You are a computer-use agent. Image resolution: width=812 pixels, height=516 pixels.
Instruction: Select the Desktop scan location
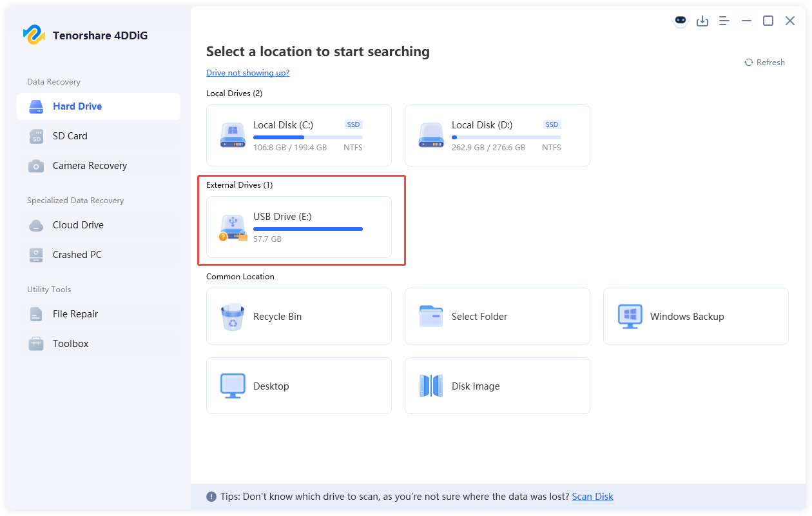tap(298, 386)
